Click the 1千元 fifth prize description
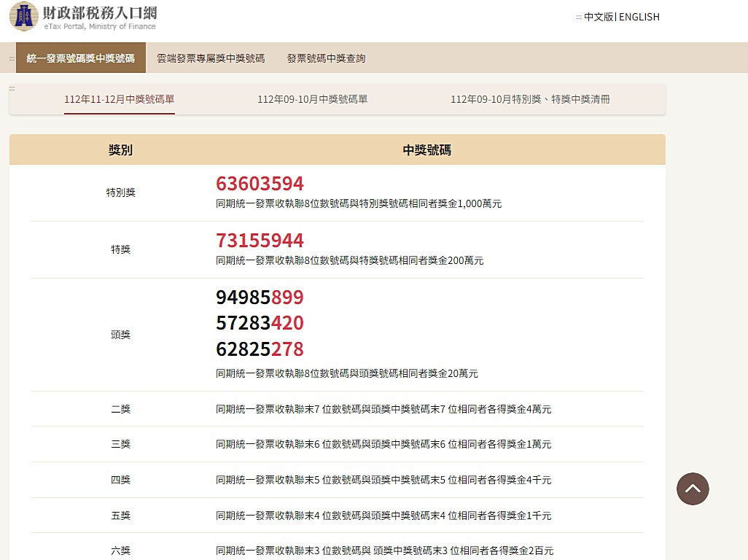 coord(383,516)
